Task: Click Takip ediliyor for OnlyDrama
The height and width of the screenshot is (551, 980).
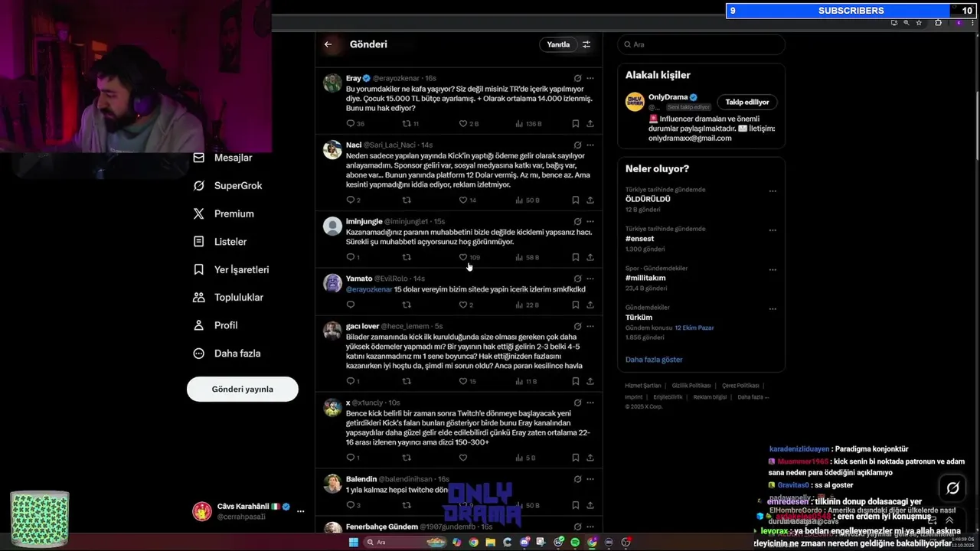Action: click(747, 102)
